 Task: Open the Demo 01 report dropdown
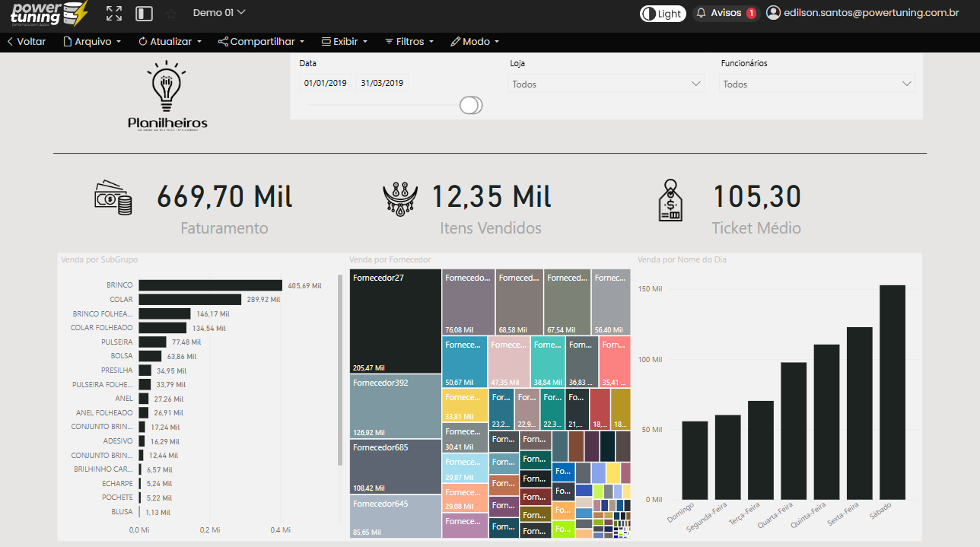tap(219, 12)
